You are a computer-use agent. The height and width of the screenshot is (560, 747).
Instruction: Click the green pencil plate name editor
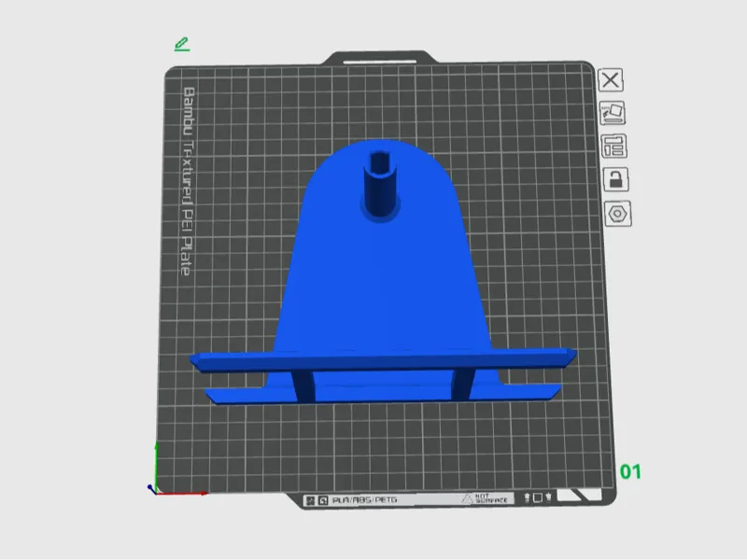pos(182,44)
